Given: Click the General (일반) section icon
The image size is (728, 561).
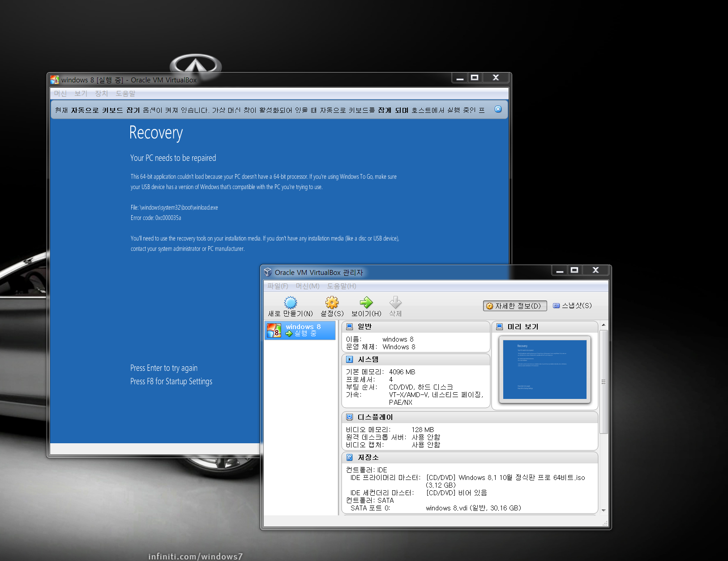Looking at the screenshot, I should (x=350, y=327).
